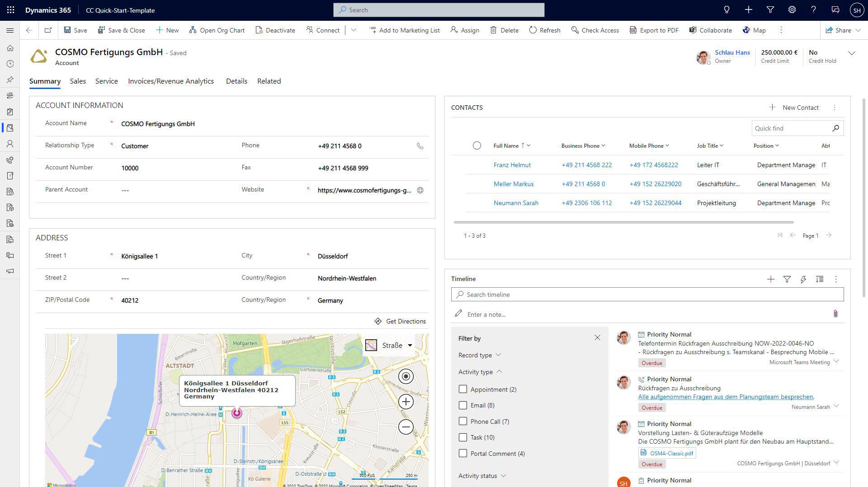Open record in new window icon
The image size is (868, 487).
pos(48,30)
